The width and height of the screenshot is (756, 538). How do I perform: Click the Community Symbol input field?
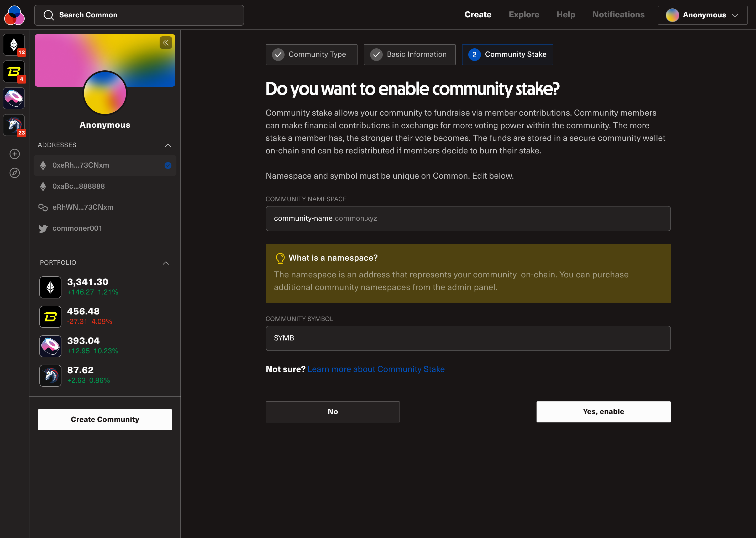(x=468, y=338)
